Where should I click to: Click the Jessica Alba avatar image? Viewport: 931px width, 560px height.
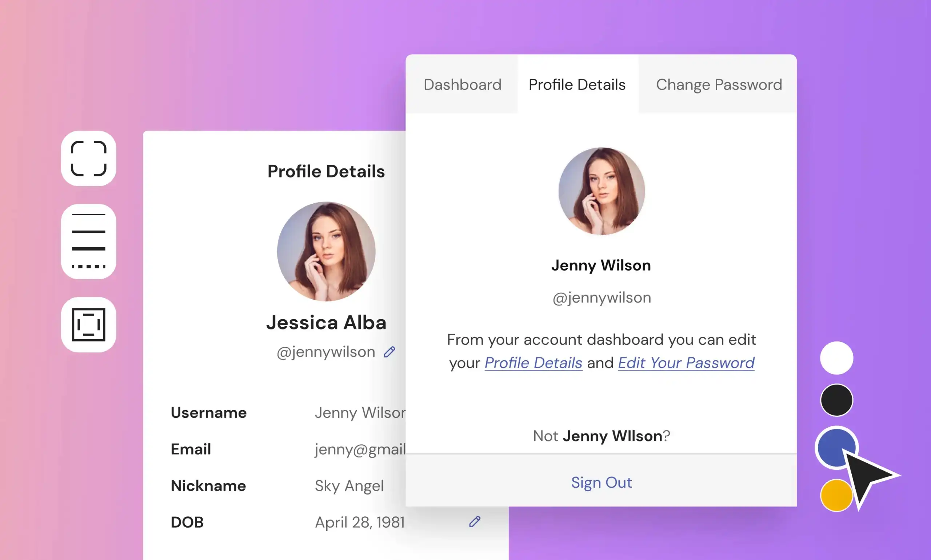pyautogui.click(x=326, y=251)
